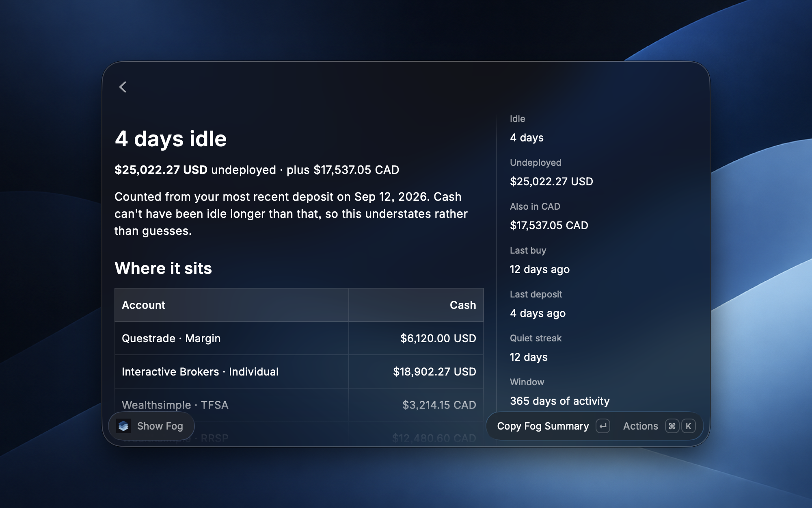
Task: Click the K key shortcut icon
Action: pyautogui.click(x=689, y=426)
